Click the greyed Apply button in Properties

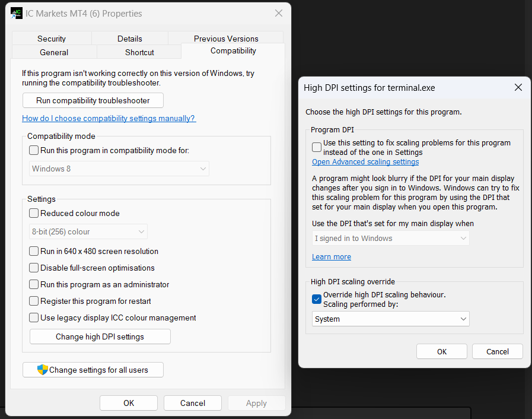coord(256,403)
